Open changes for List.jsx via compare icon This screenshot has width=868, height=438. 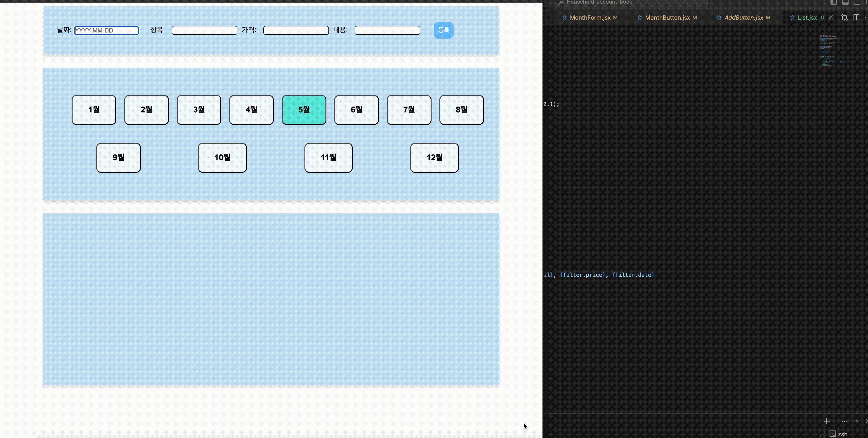pyautogui.click(x=844, y=18)
